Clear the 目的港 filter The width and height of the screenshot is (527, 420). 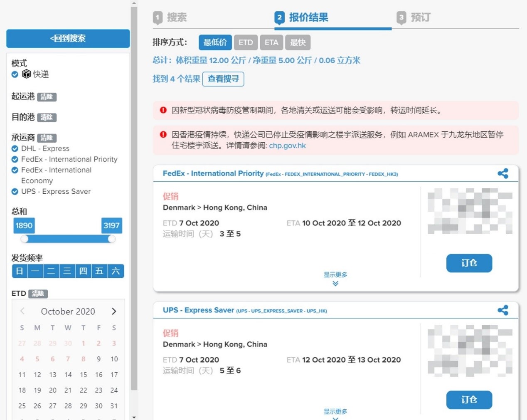click(x=47, y=117)
